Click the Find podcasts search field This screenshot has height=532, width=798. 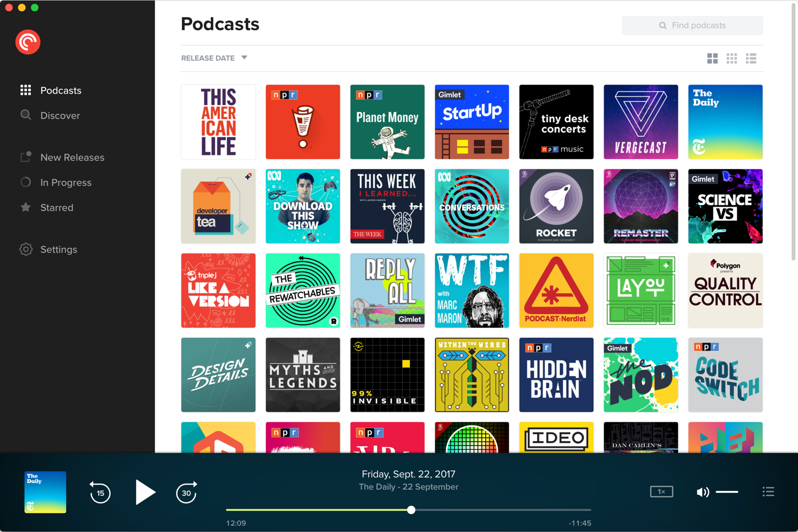pyautogui.click(x=692, y=26)
